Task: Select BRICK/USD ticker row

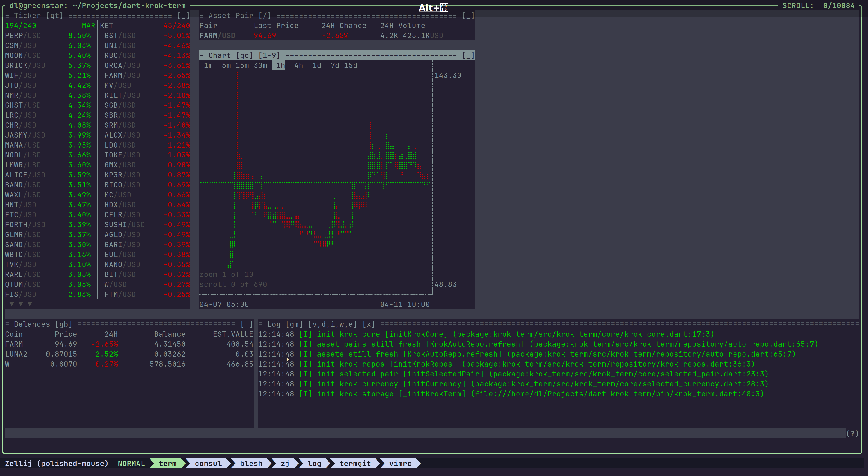Action: coord(48,66)
